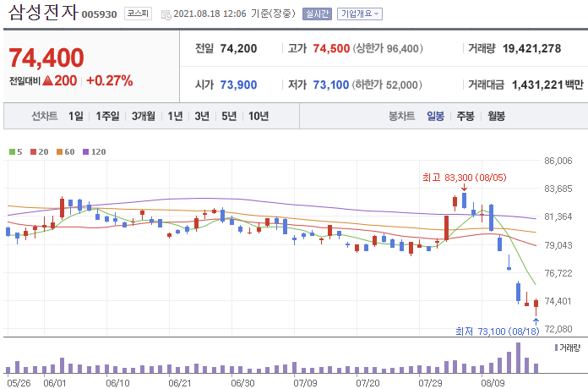Click the purple 120-day moving average swatch
Image resolution: width=588 pixels, height=389 pixels.
point(85,151)
